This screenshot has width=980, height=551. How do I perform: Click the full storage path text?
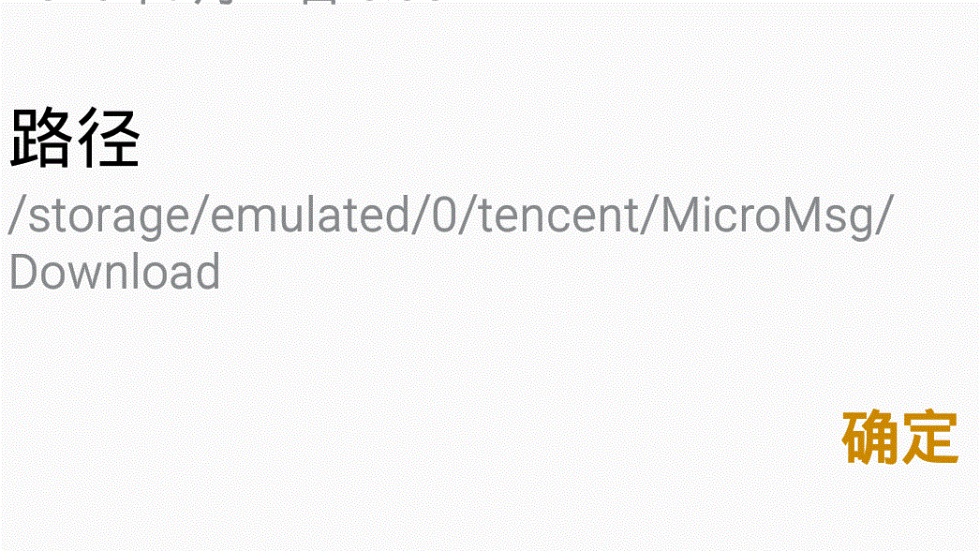[452, 243]
